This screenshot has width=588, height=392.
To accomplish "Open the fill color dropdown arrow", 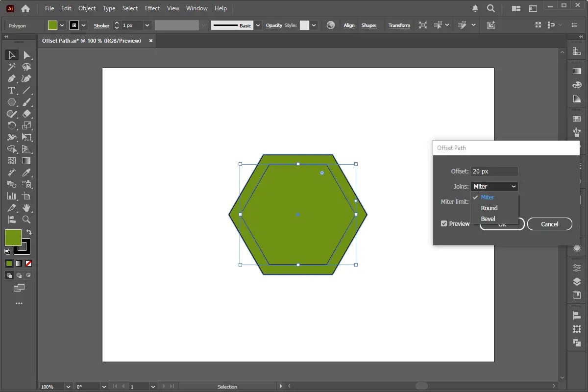I will (x=62, y=25).
